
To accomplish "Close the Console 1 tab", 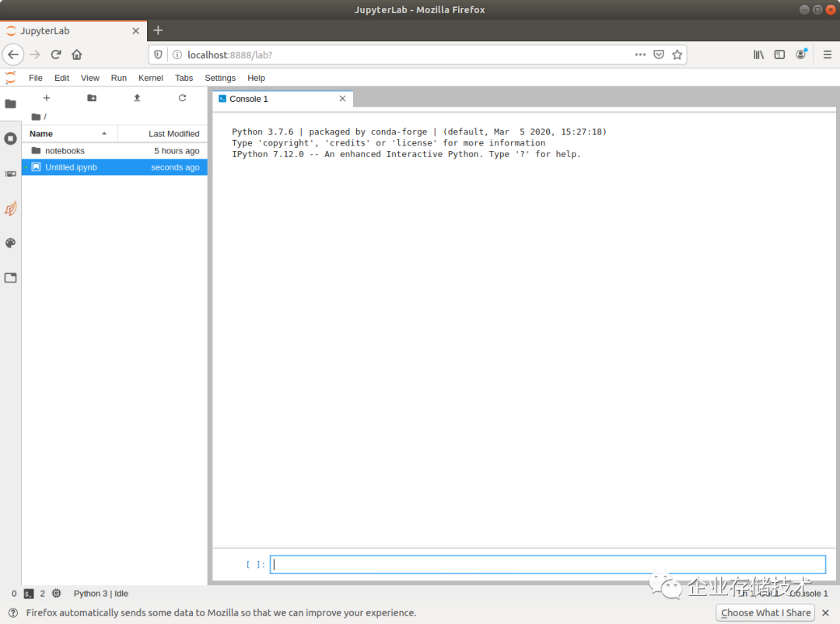I will [x=342, y=99].
